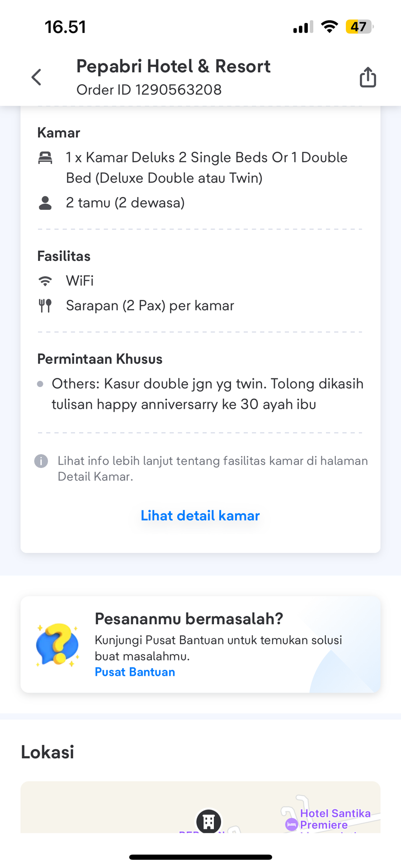The height and width of the screenshot is (868, 401).
Task: Tap the Pesananmu bermasalah help card
Action: pyautogui.click(x=200, y=644)
